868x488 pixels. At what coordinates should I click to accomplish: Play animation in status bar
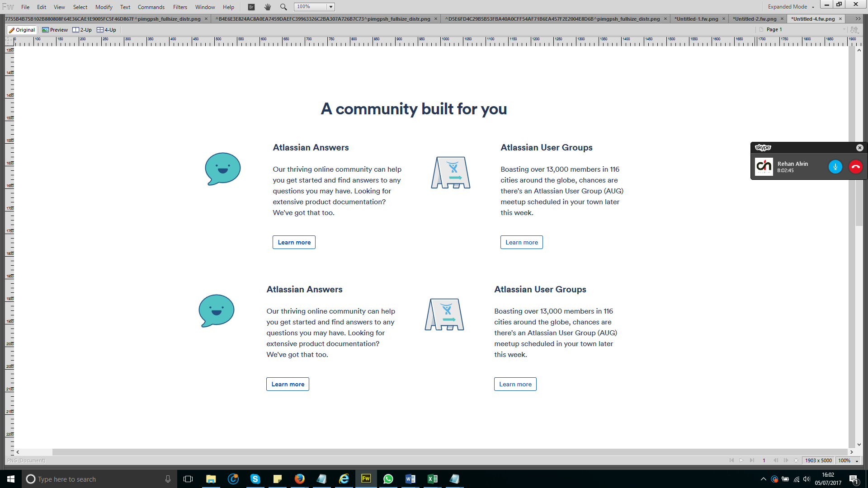[741, 460]
